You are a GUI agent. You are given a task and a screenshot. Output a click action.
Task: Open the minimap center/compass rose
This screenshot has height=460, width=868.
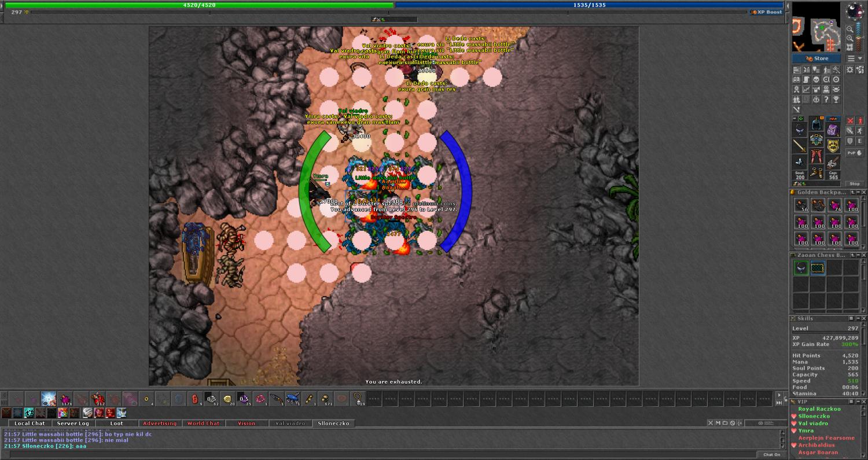855,10
